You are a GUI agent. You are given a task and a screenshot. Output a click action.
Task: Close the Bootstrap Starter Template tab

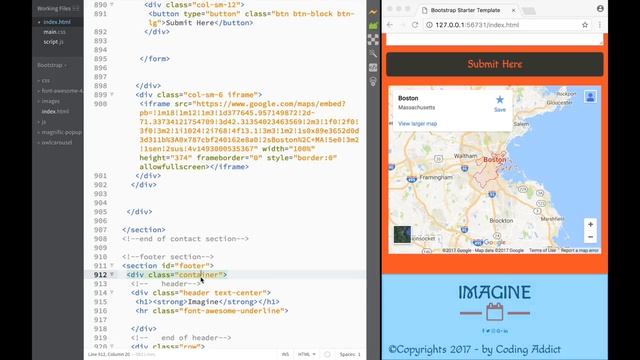[x=513, y=10]
